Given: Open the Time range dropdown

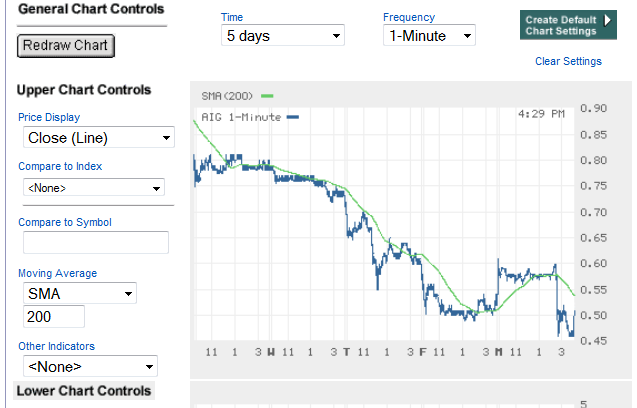Looking at the screenshot, I should coord(282,36).
